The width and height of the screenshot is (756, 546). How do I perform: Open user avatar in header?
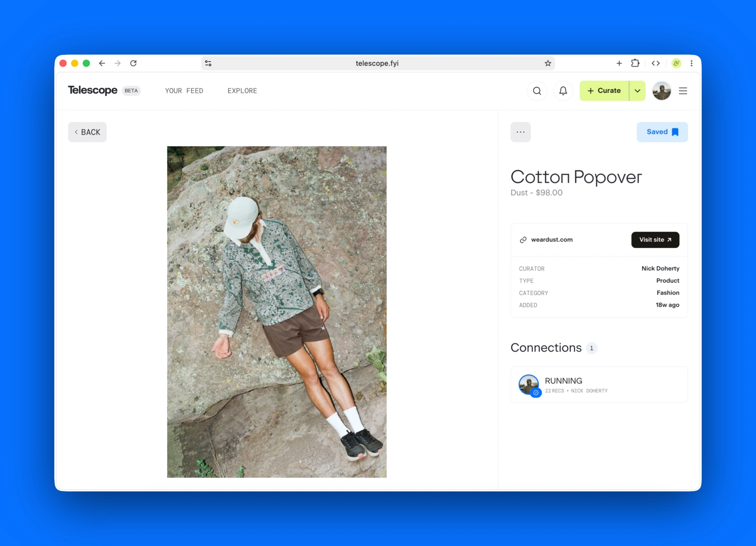click(x=661, y=91)
